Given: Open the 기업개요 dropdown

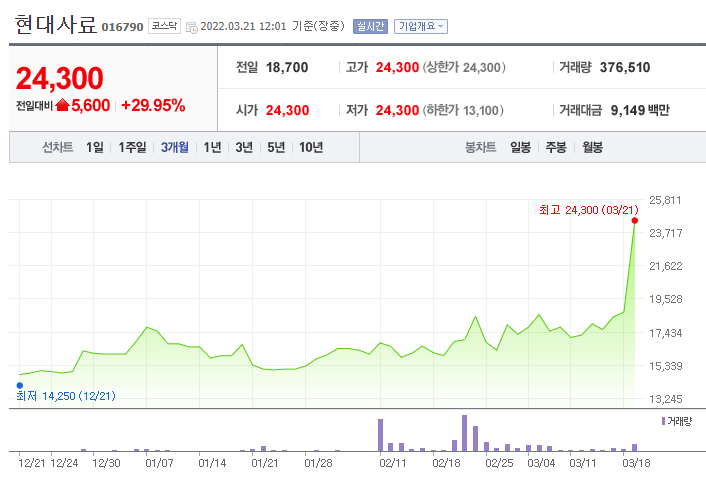Looking at the screenshot, I should 421,27.
